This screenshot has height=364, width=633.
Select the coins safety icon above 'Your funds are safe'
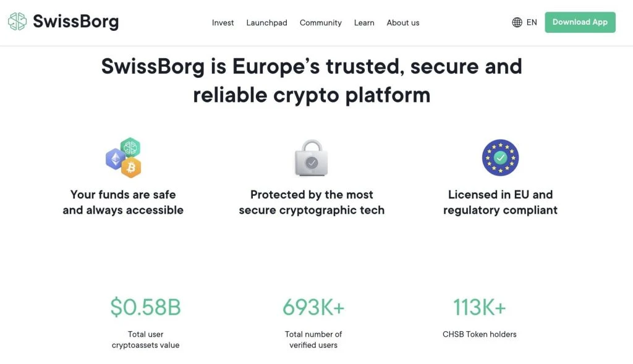tap(124, 157)
